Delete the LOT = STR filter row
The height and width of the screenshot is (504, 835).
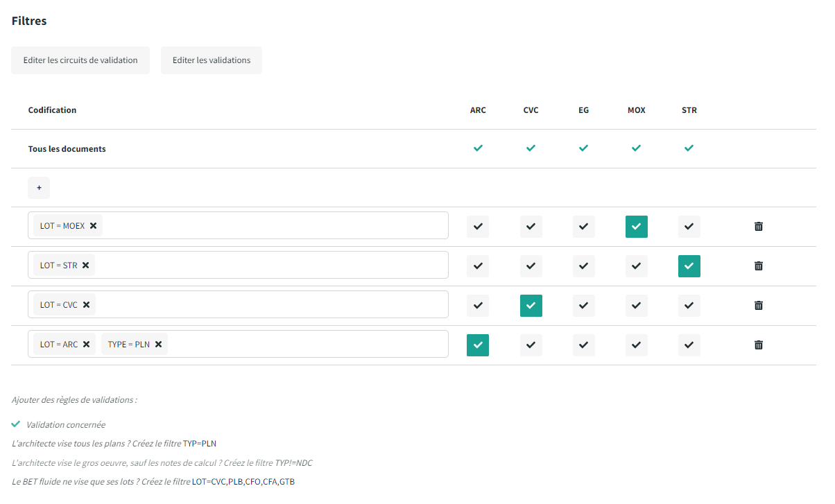pos(758,266)
